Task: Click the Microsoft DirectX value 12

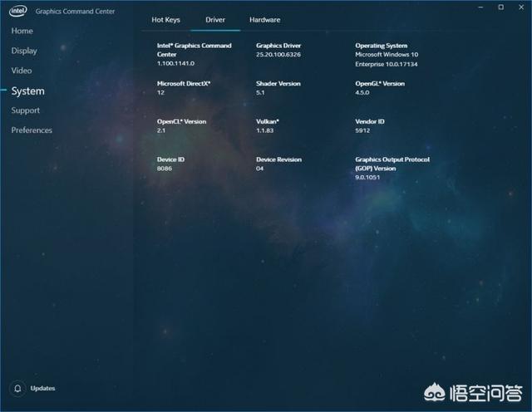Action: pos(160,92)
